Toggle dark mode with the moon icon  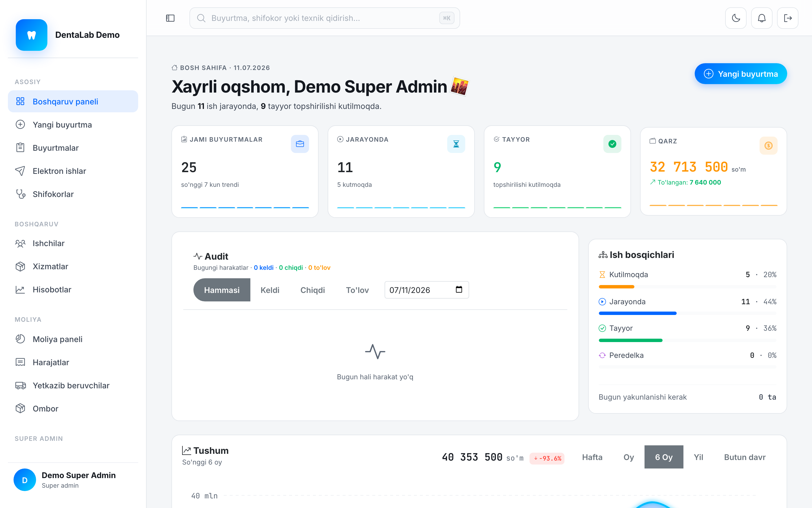point(736,18)
